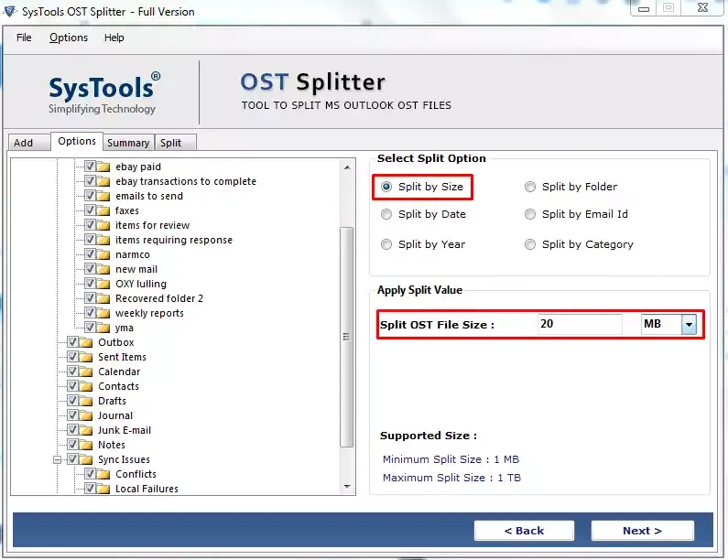Click the folder icon beside faxes
The image size is (728, 560).
tap(103, 210)
